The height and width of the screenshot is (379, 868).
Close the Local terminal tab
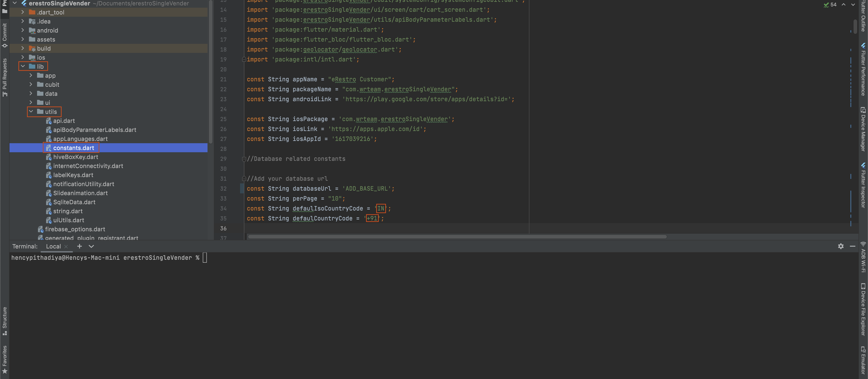point(66,247)
